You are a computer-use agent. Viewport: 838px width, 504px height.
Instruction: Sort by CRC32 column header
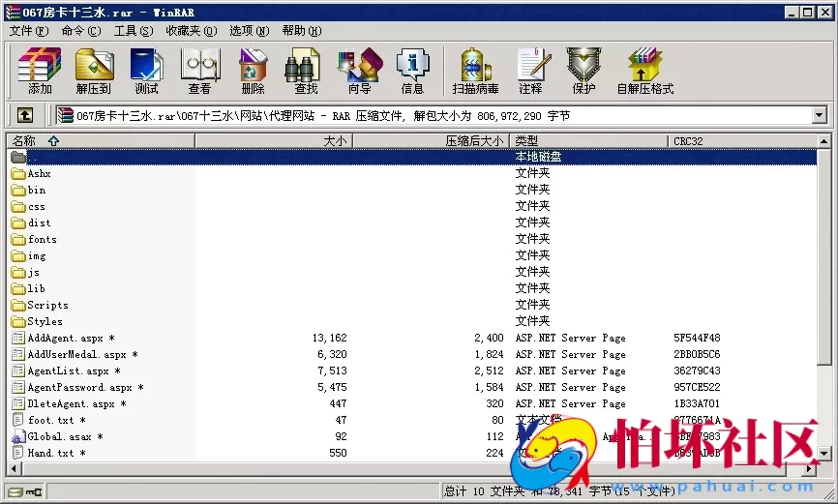[x=742, y=141]
